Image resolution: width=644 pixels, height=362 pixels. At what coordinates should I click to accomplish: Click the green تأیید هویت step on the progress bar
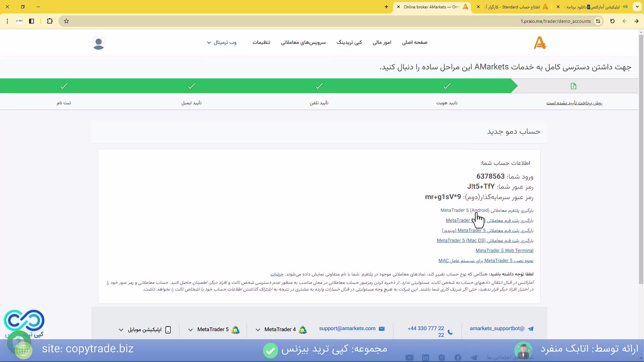(446, 86)
